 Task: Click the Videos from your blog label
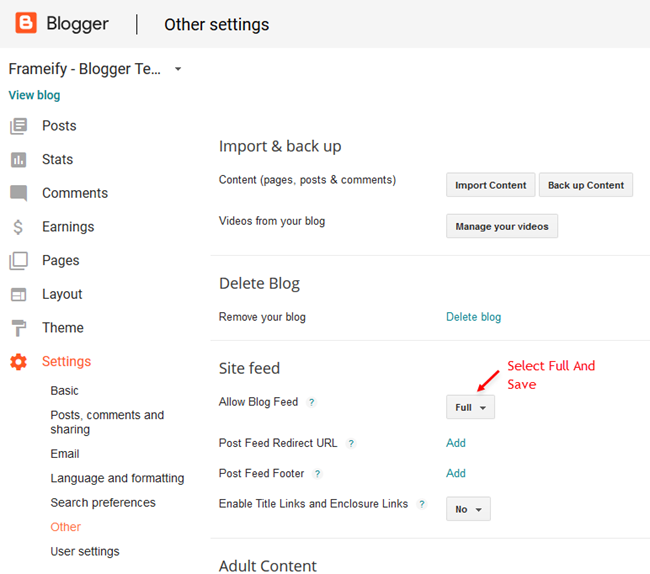tap(272, 221)
